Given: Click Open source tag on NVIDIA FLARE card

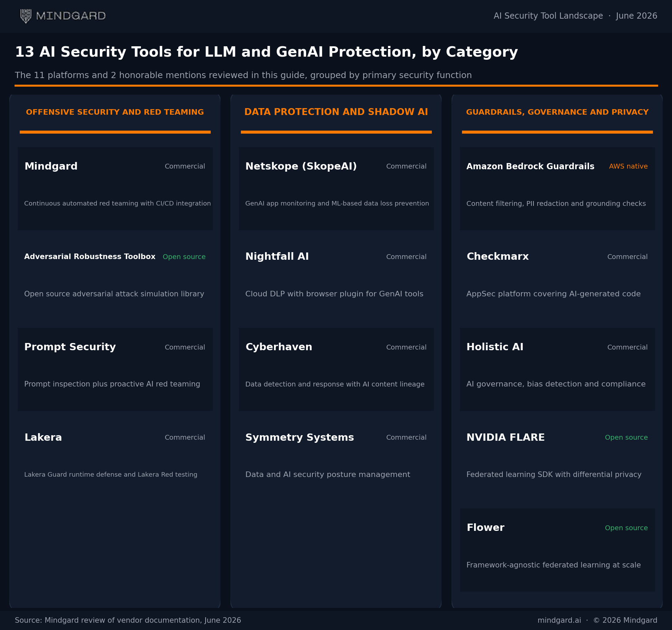Looking at the screenshot, I should coord(626,437).
